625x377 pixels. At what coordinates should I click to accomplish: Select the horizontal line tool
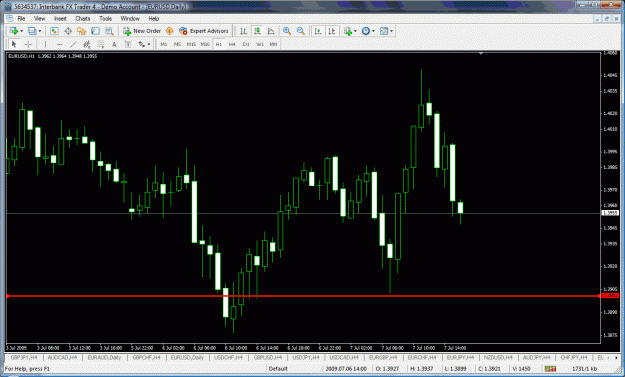point(59,44)
